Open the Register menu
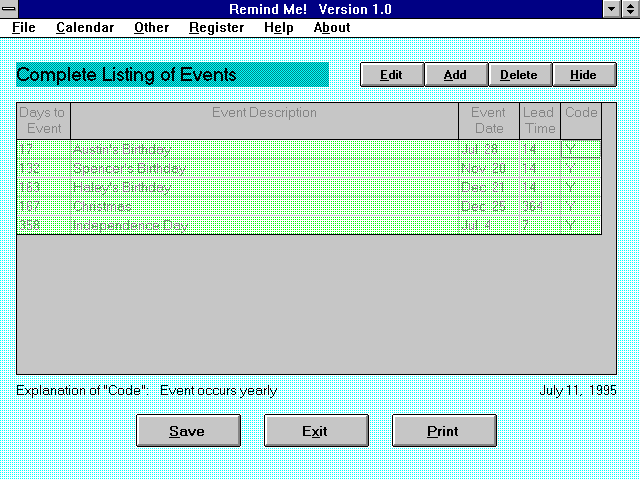Image resolution: width=640 pixels, height=480 pixels. pos(216,28)
